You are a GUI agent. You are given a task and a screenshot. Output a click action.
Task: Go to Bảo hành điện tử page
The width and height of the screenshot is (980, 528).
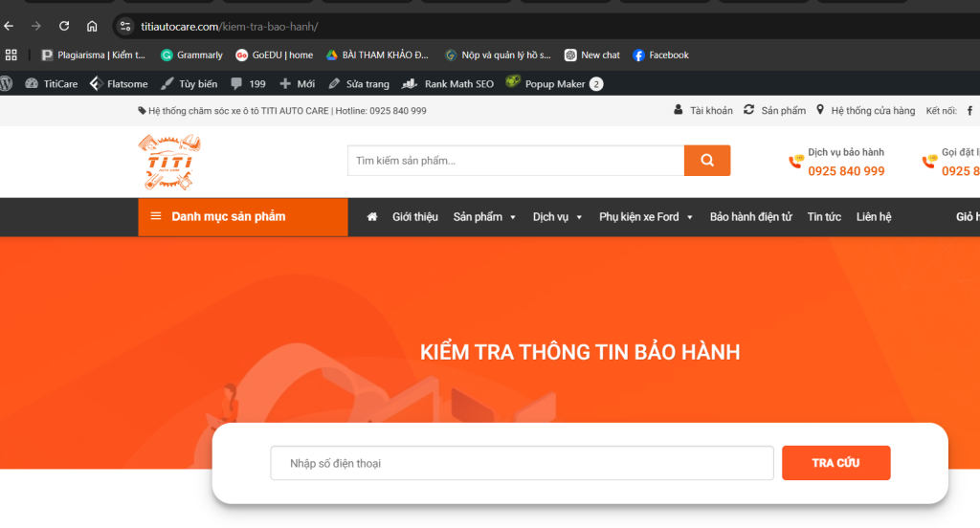[x=750, y=217]
